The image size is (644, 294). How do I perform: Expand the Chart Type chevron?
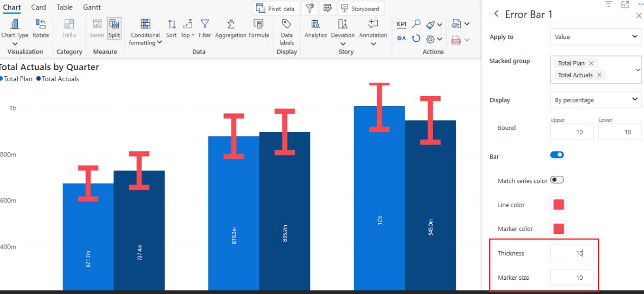tap(15, 44)
